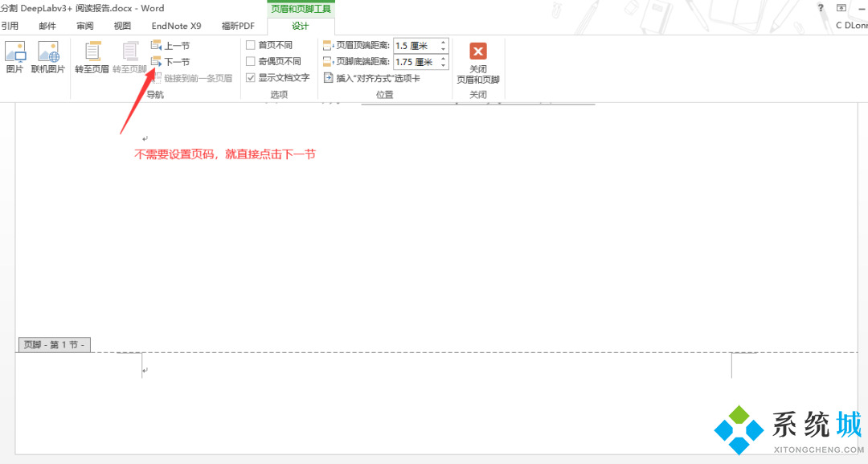Click 转至页脚 to go to footer
This screenshot has width=868, height=464.
(x=129, y=56)
